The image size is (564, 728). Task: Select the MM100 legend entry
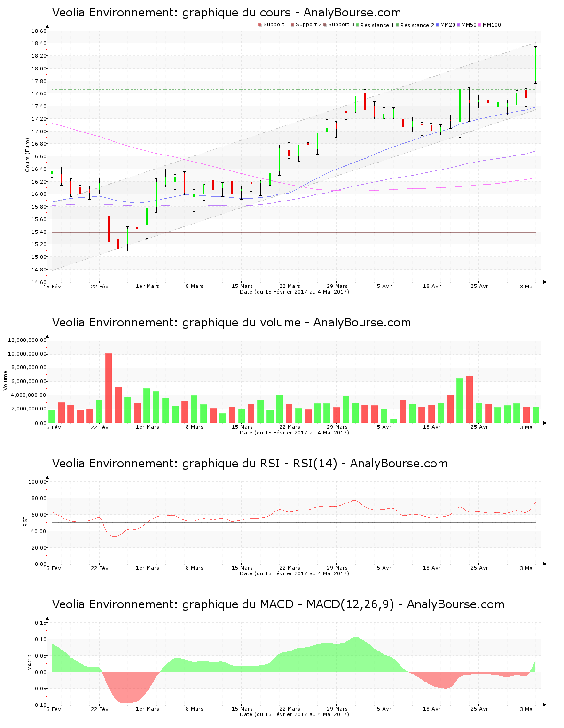tap(489, 25)
